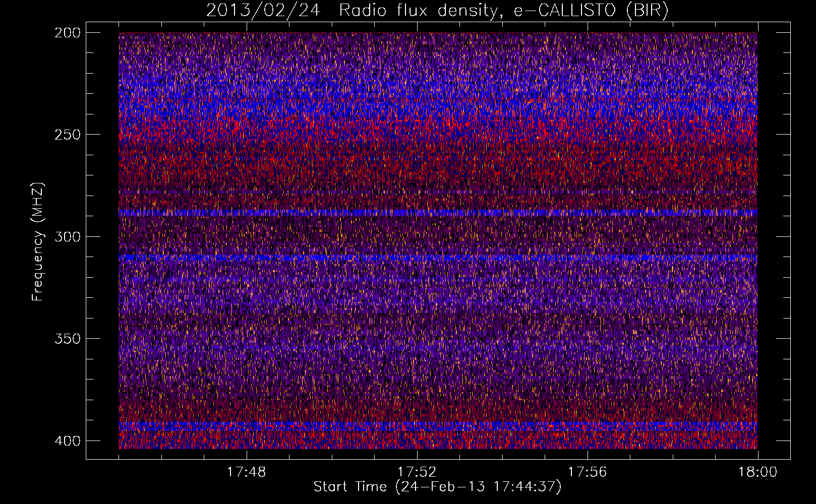
Task: Select the Frequency (MHZ) axis label
Action: [x=38, y=242]
